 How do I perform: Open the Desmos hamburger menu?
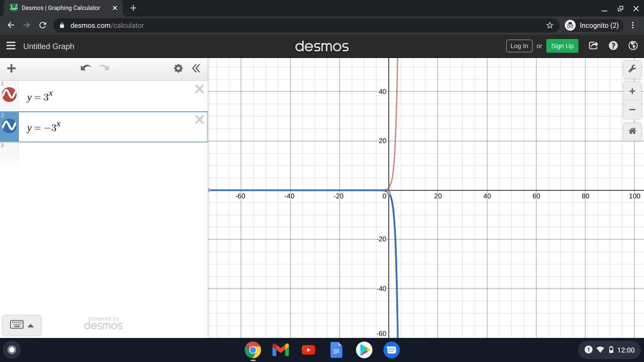point(11,46)
